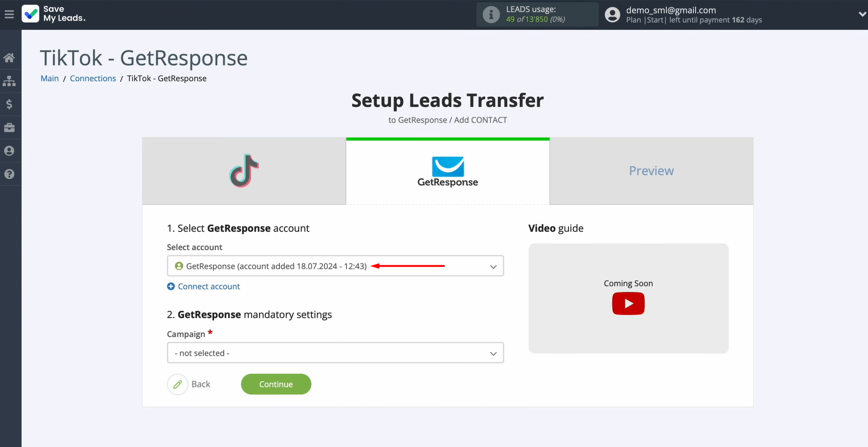Screen dimensions: 868x447
Task: Open the Connections hierarchy icon in sidebar
Action: 10,81
